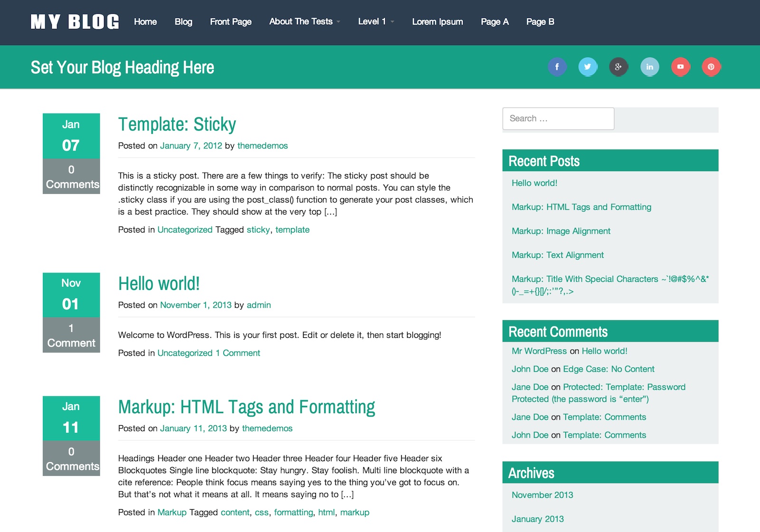Select Page B in navigation bar

540,22
